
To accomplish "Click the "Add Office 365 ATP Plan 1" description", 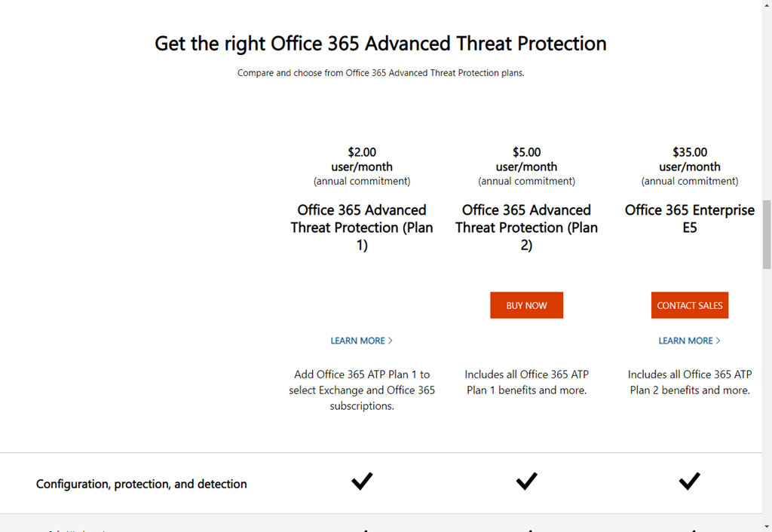I will [x=362, y=390].
